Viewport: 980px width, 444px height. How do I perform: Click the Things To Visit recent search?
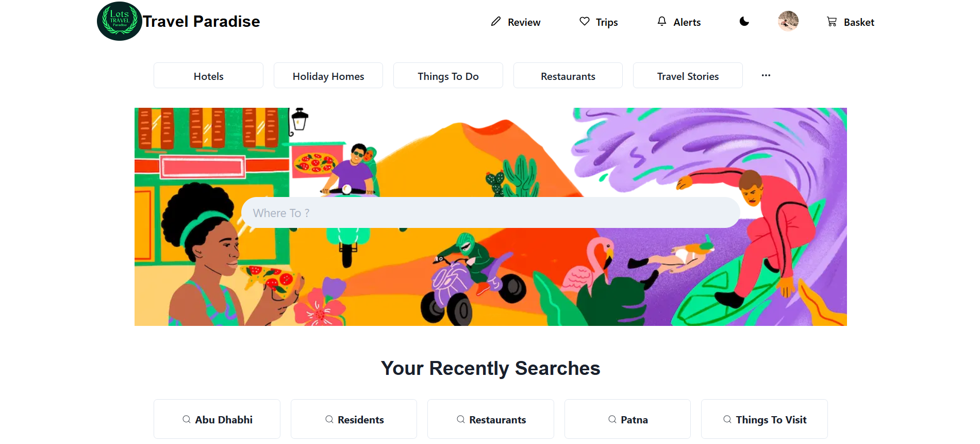(x=764, y=419)
